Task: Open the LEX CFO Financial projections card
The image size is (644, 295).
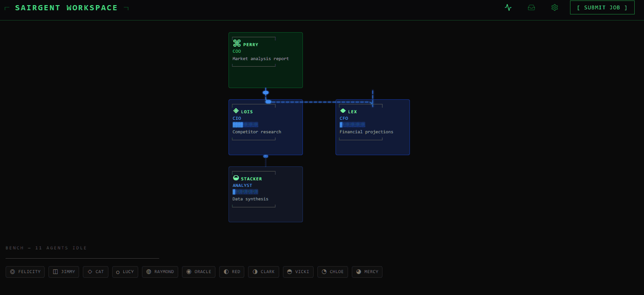Action: pyautogui.click(x=372, y=127)
